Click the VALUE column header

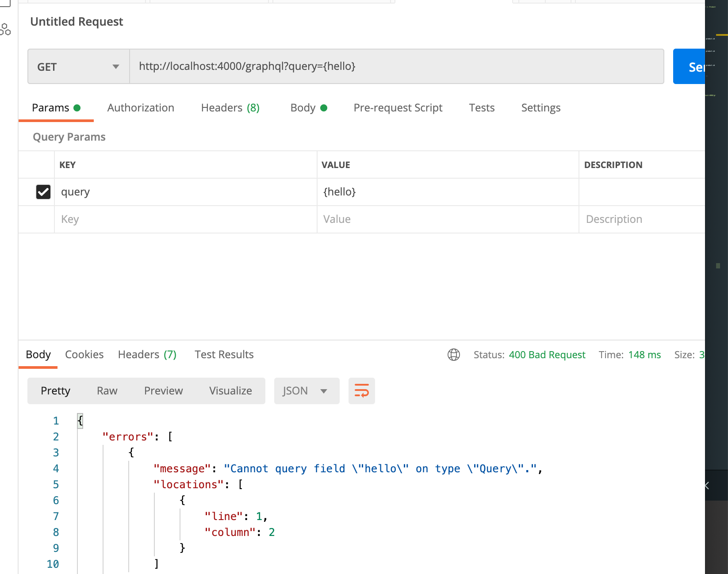tap(336, 165)
